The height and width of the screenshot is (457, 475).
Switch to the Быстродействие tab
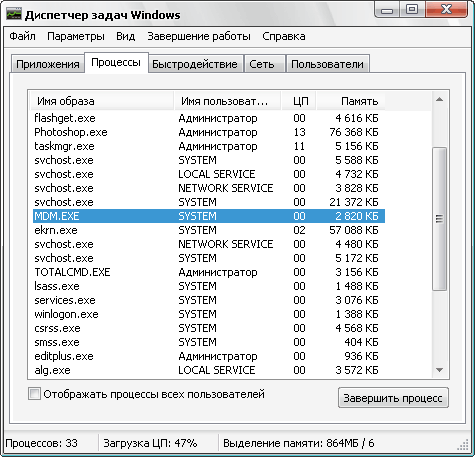[195, 64]
